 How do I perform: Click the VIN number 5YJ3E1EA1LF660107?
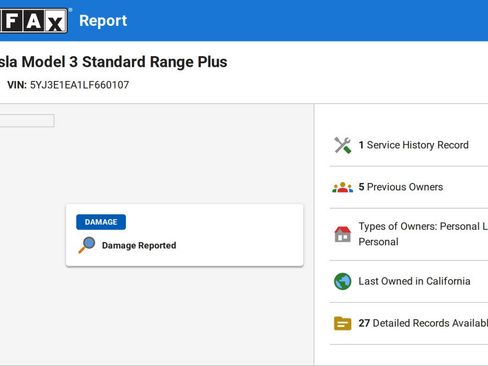pyautogui.click(x=79, y=85)
